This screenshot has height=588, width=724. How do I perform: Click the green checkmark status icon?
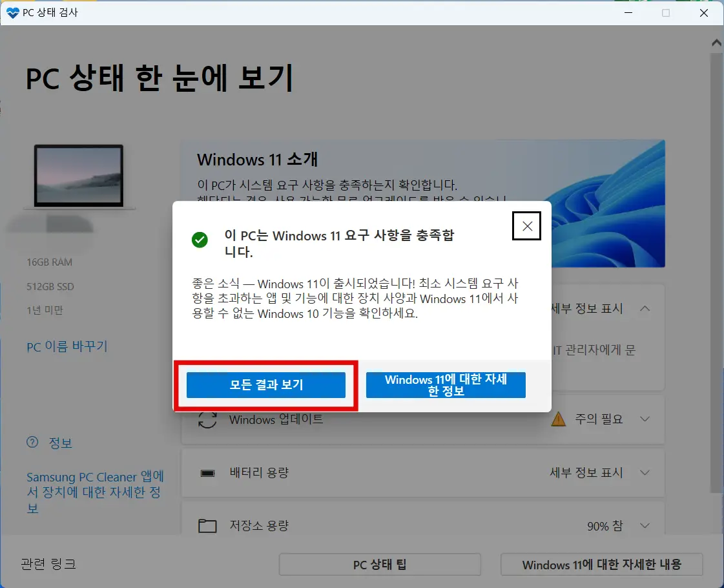pos(200,240)
